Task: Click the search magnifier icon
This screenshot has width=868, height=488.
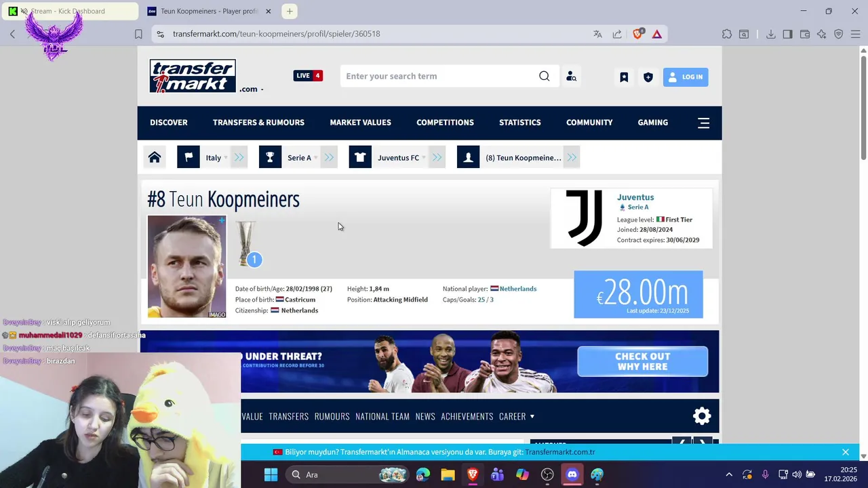Action: 544,76
